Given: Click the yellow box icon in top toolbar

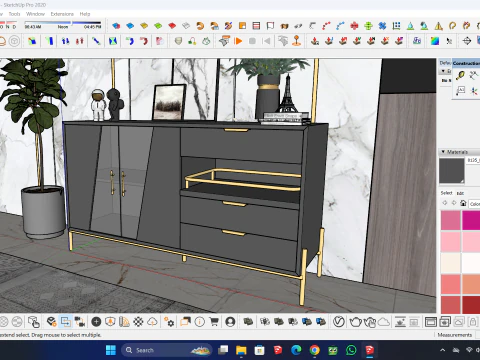Looking at the screenshot, I should pos(144,26).
